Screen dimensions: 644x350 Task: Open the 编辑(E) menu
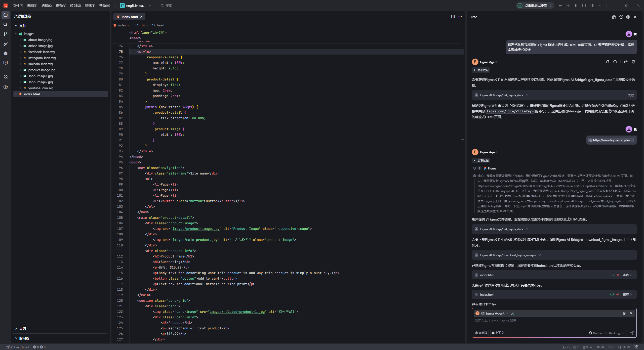pyautogui.click(x=32, y=6)
